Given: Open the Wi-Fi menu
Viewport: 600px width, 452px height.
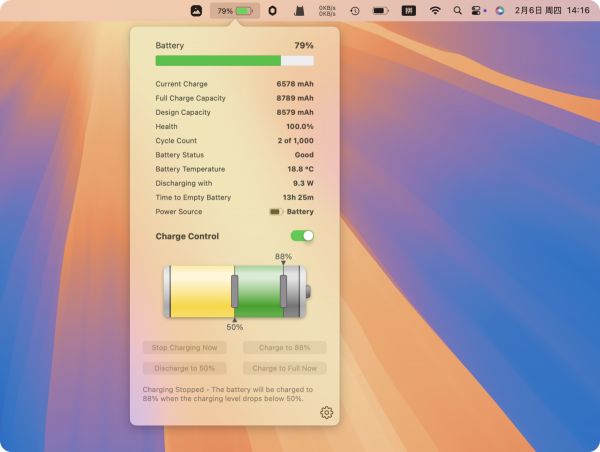Looking at the screenshot, I should (435, 11).
